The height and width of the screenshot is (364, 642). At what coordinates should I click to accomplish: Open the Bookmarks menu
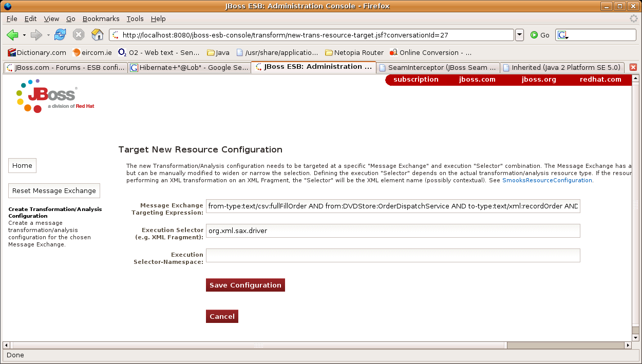click(101, 18)
